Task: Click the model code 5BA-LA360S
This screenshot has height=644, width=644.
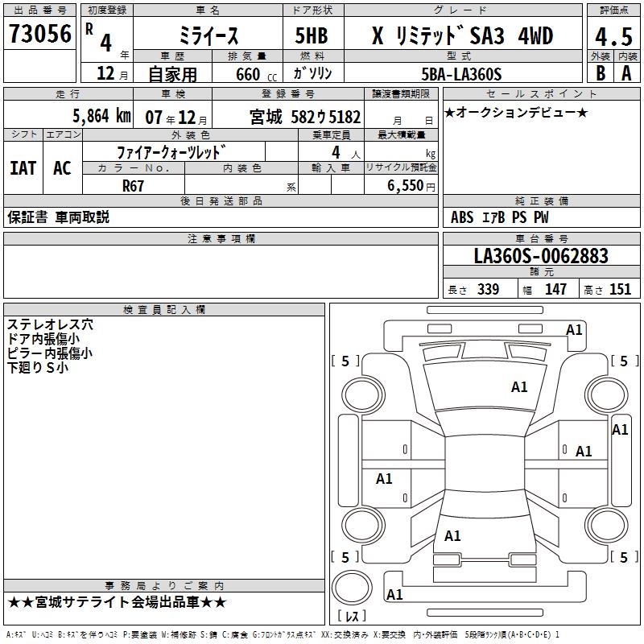Action: (461, 74)
